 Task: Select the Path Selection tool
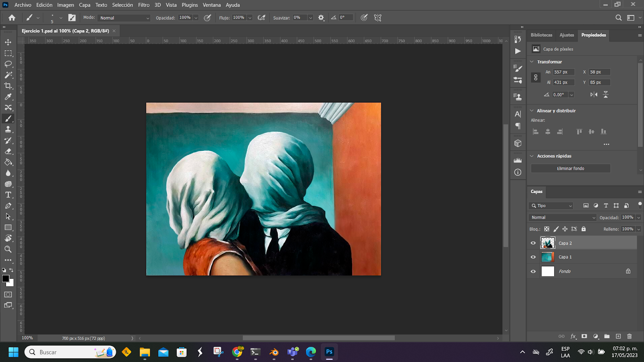click(x=8, y=216)
